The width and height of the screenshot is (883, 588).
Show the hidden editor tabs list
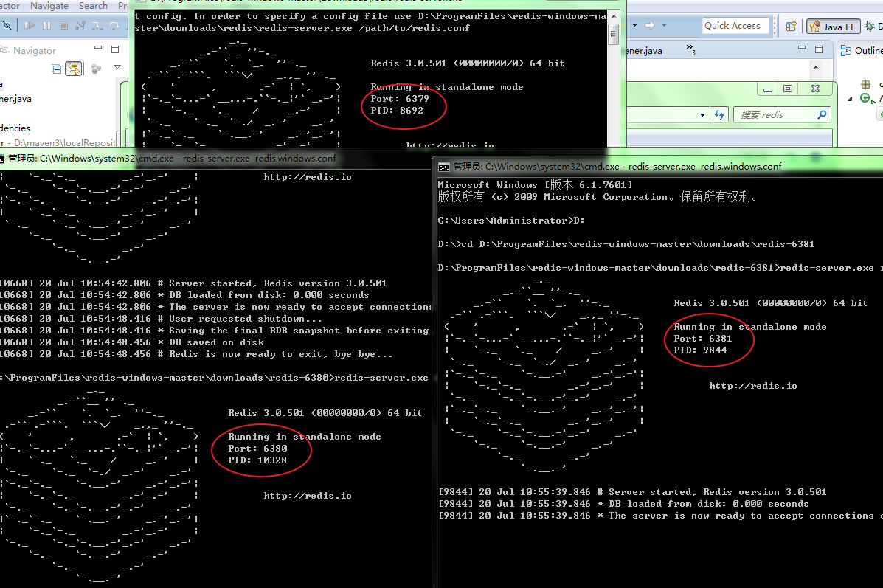690,49
